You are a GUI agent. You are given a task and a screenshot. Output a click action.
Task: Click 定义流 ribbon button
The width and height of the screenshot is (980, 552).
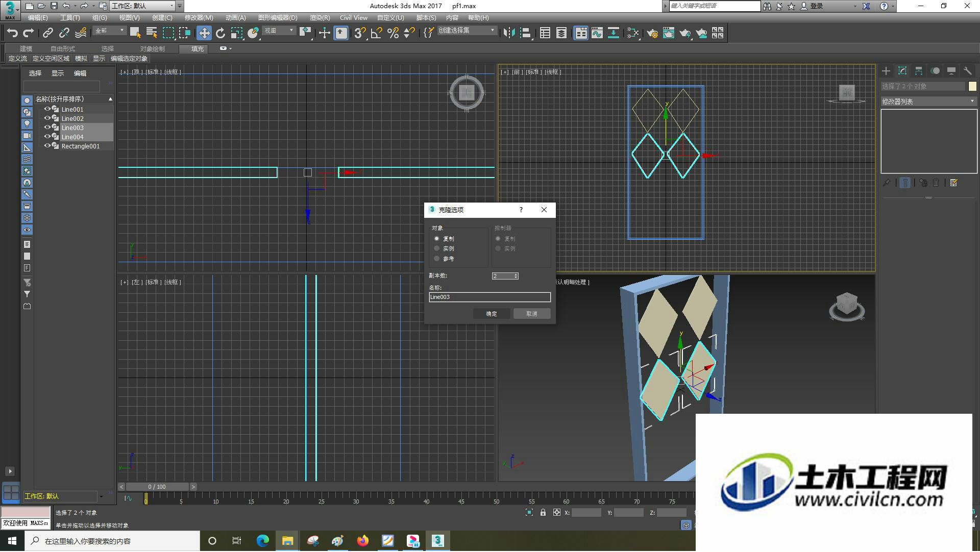[x=18, y=59]
